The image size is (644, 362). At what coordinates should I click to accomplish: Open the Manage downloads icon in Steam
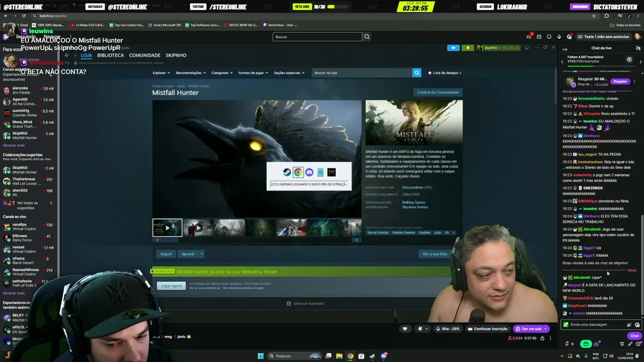click(289, 304)
